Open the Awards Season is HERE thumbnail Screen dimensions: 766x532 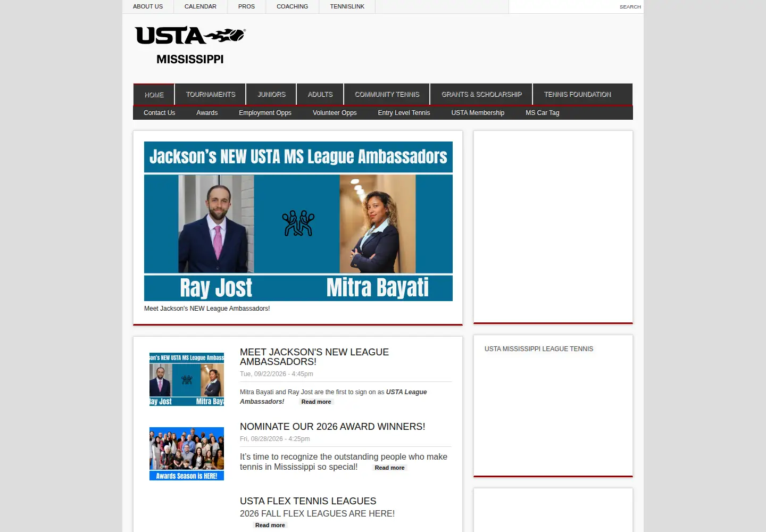tap(187, 454)
